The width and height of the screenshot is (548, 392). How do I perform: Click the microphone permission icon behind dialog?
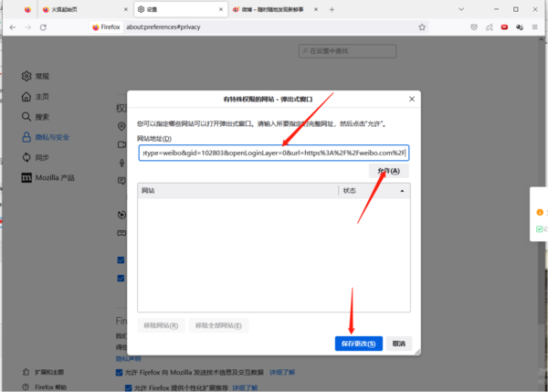pos(121,163)
